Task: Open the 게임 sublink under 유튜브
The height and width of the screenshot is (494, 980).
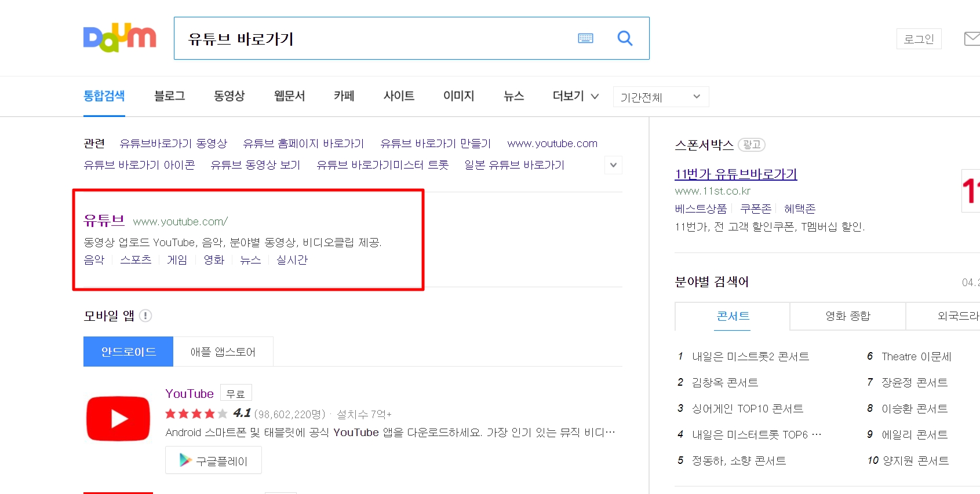Action: click(x=177, y=260)
